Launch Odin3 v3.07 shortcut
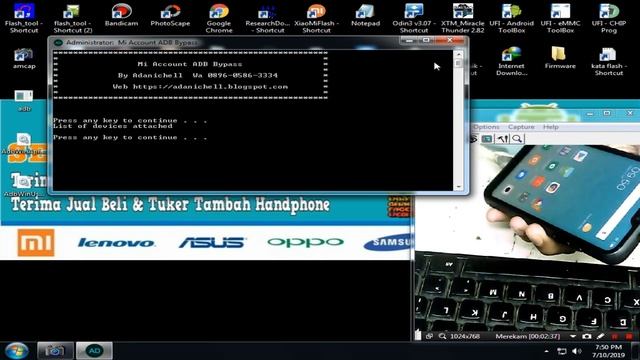The image size is (640, 360). [414, 18]
